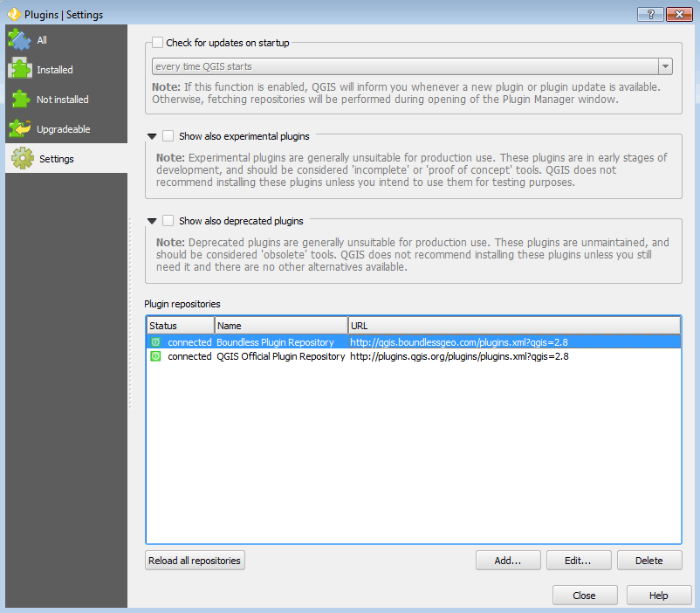
Task: Enable Check for updates on startup
Action: click(157, 42)
